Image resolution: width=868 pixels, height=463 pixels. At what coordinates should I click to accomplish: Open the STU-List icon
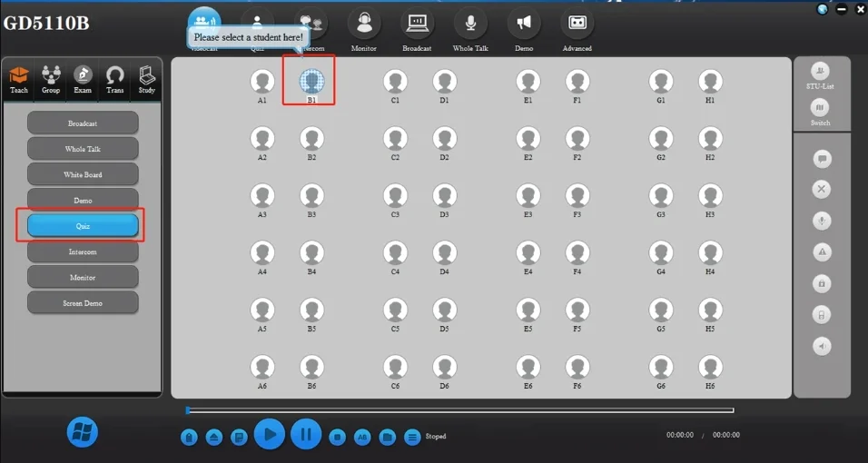coord(820,72)
